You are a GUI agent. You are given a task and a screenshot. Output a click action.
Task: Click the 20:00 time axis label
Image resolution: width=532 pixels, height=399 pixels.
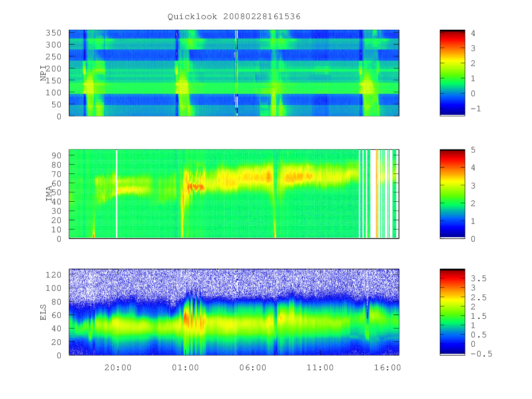click(118, 368)
